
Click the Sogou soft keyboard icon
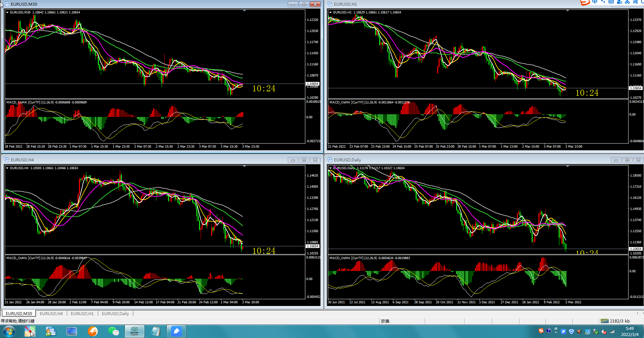[611, 2]
